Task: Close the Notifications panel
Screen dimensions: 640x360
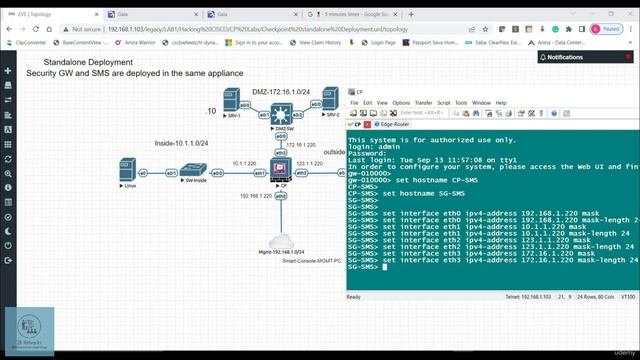Action: [628, 57]
